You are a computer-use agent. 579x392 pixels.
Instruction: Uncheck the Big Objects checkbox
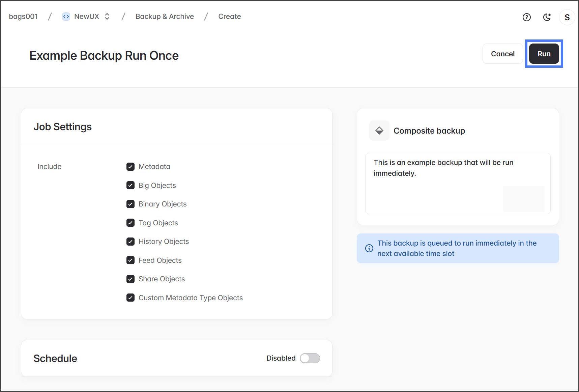point(131,186)
